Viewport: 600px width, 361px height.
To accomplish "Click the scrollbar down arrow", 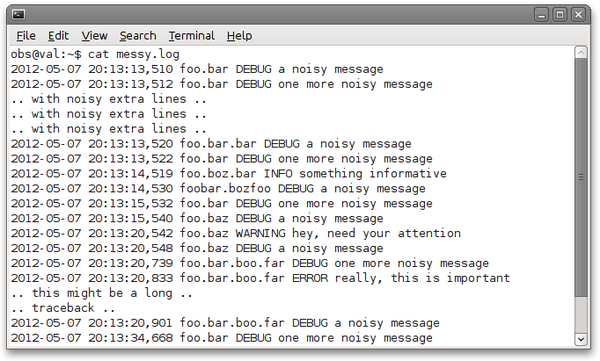I will coord(581,339).
